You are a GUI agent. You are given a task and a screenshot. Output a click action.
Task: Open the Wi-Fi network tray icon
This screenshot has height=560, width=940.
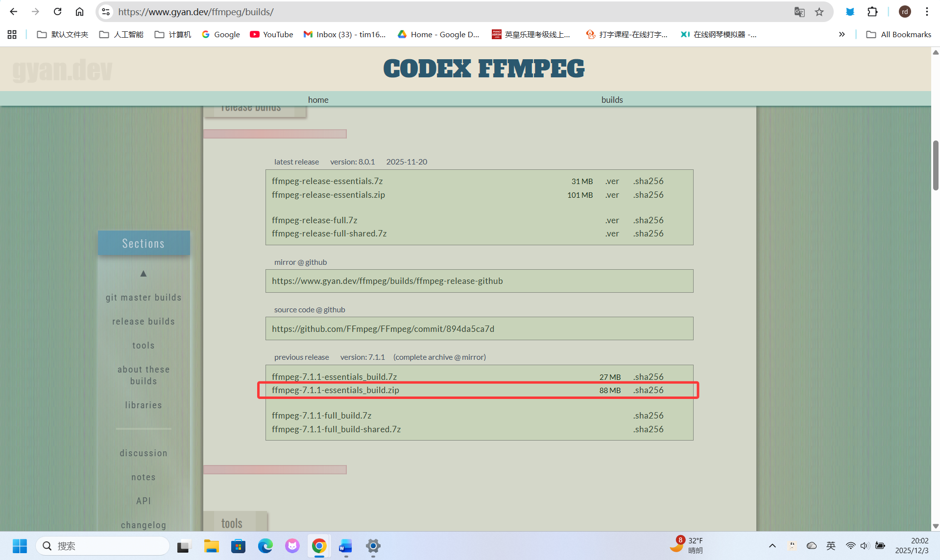tap(851, 546)
